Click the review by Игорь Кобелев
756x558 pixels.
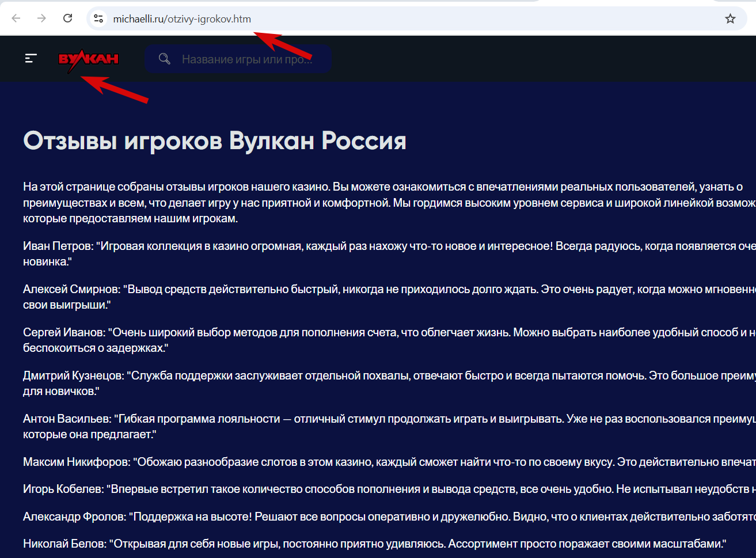click(389, 489)
